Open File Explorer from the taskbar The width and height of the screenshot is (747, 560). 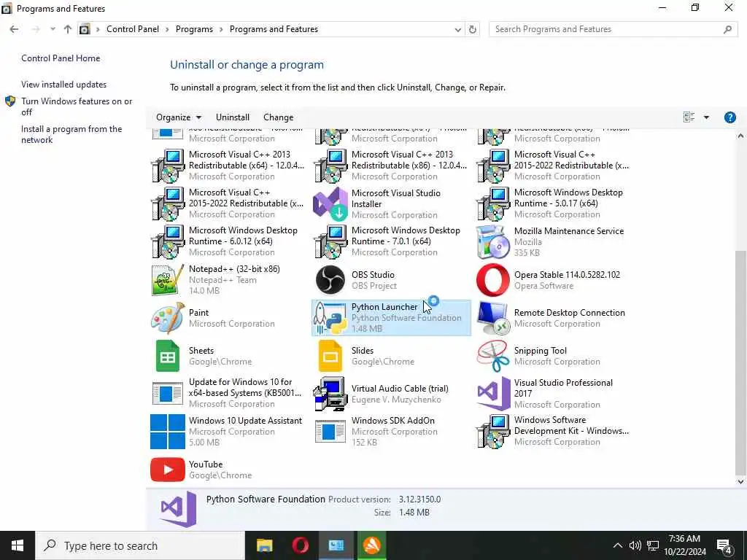[264, 545]
